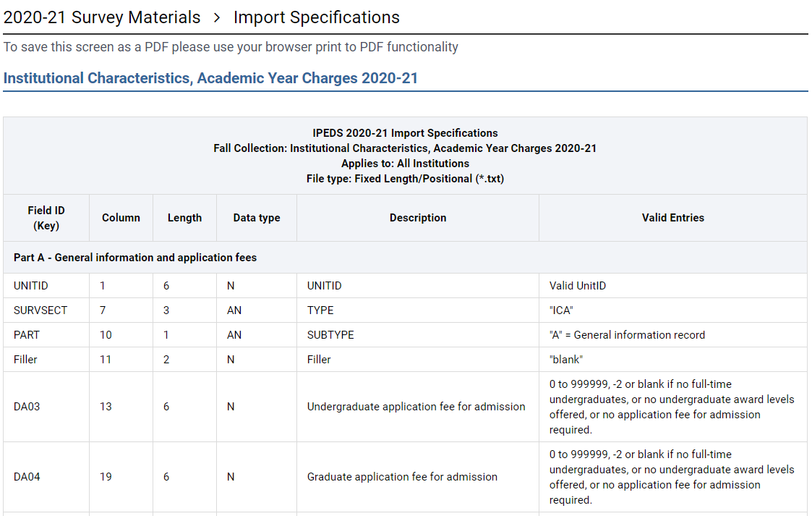Click the UNITID field ID cell

(x=31, y=286)
